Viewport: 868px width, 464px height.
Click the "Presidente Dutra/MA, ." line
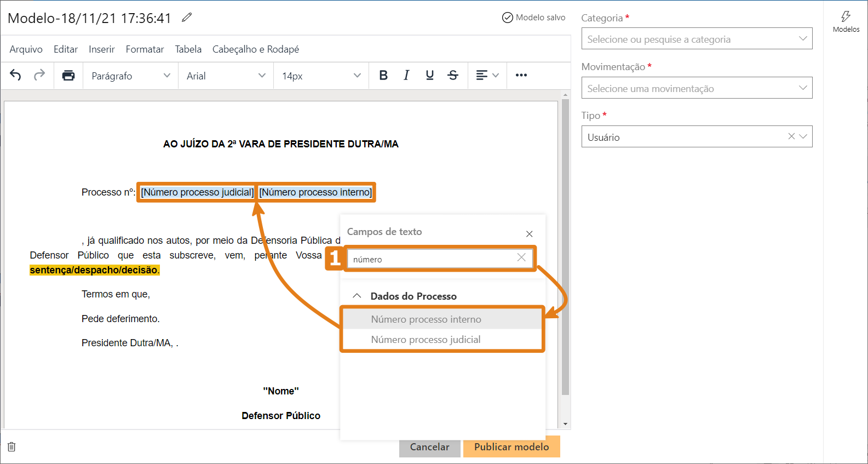coord(130,343)
